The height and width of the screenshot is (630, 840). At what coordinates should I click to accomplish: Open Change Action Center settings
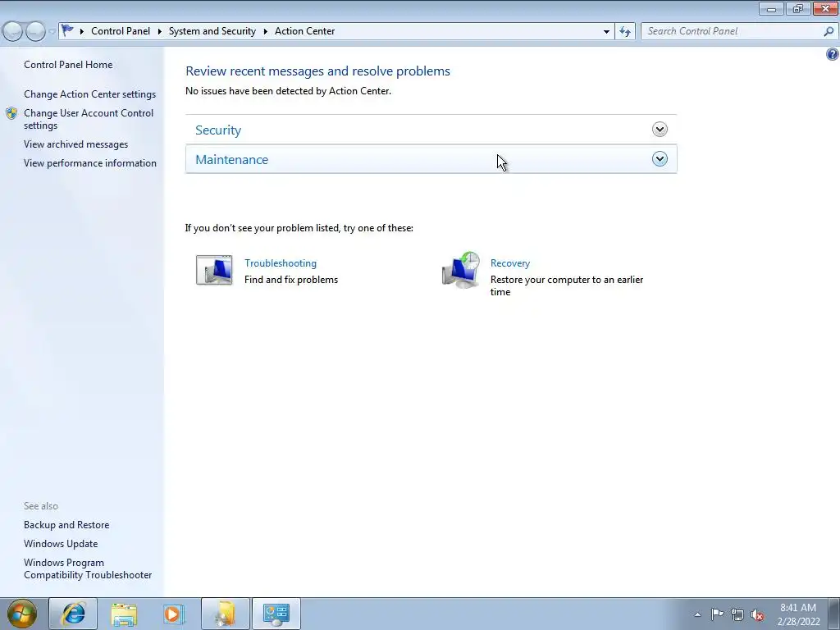tap(90, 94)
